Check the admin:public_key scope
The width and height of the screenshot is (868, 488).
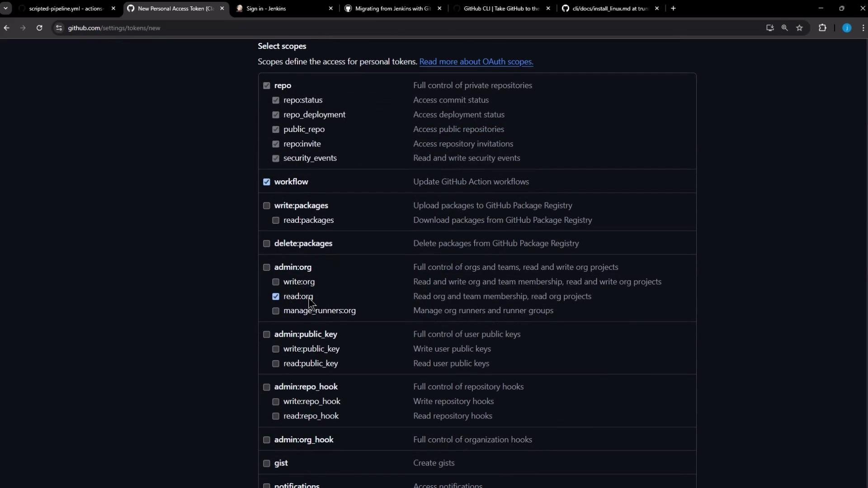coord(266,335)
